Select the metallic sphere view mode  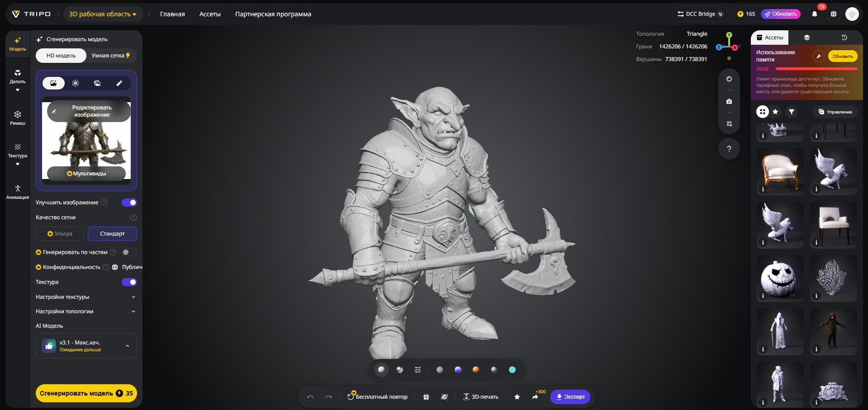tap(399, 370)
